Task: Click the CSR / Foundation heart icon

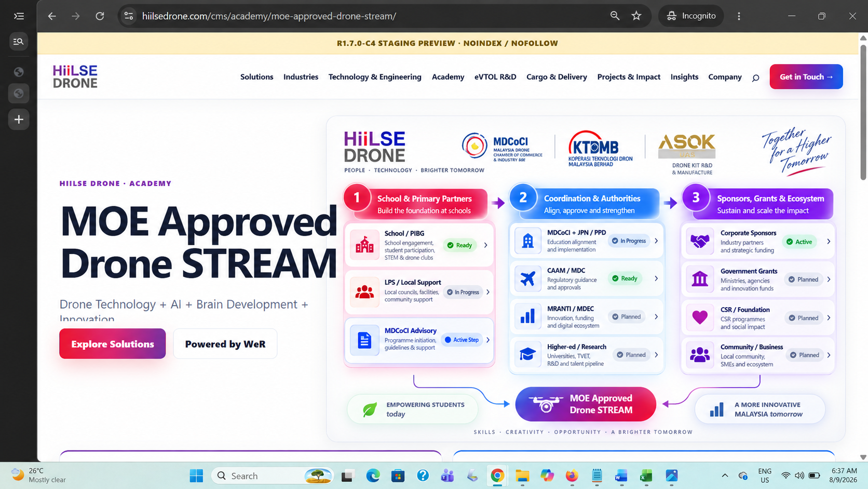Action: pos(700,317)
